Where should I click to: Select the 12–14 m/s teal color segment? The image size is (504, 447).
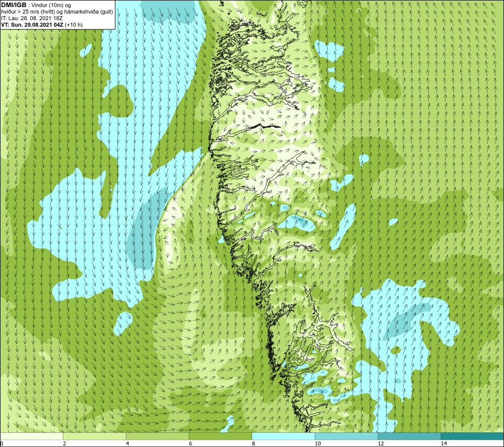(x=409, y=436)
